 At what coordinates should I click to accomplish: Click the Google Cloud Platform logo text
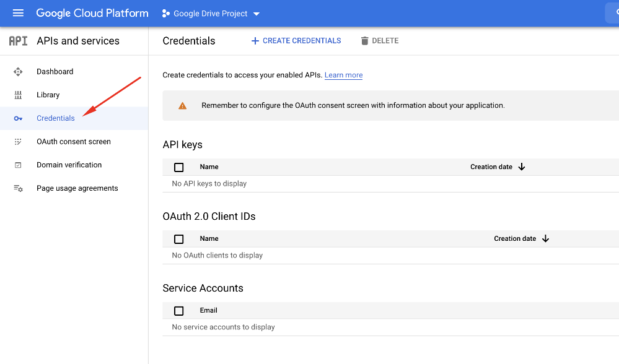click(92, 14)
